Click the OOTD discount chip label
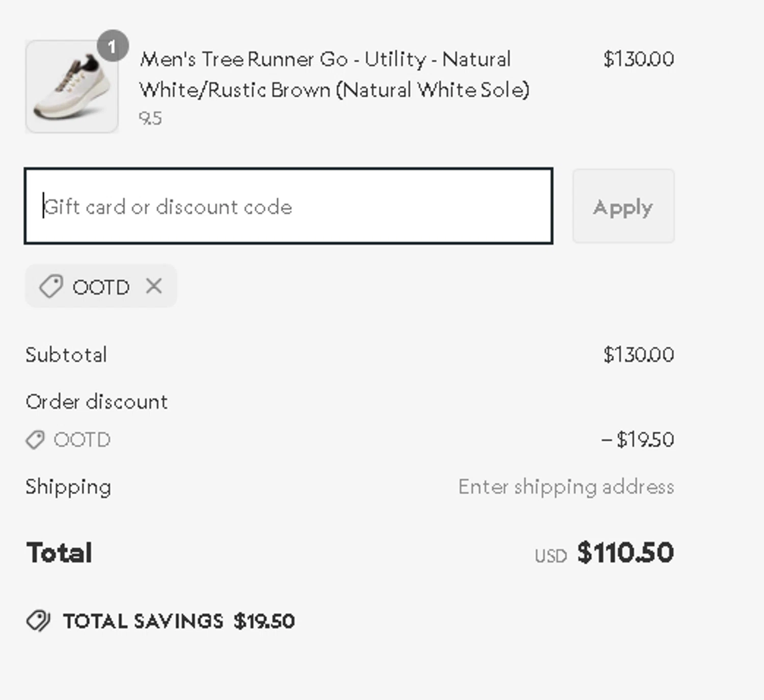This screenshot has width=764, height=700. [101, 287]
